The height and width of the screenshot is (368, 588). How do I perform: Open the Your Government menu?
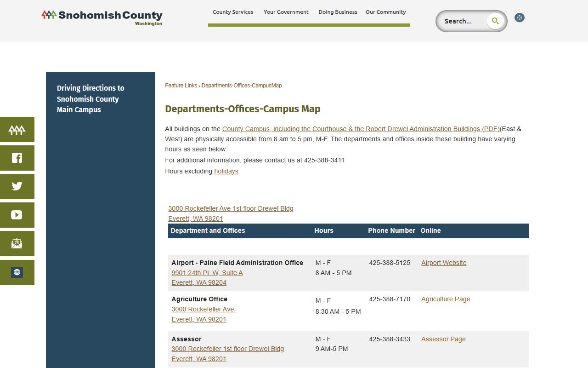[286, 12]
